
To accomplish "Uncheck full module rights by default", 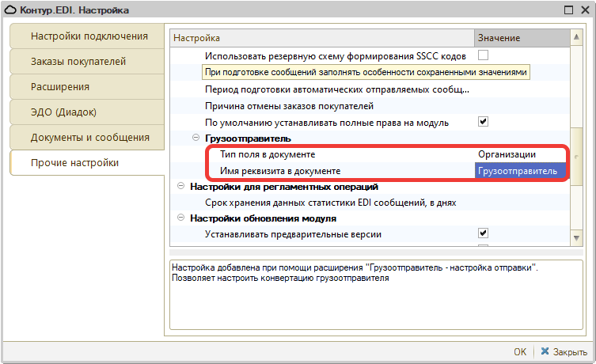I will 483,122.
